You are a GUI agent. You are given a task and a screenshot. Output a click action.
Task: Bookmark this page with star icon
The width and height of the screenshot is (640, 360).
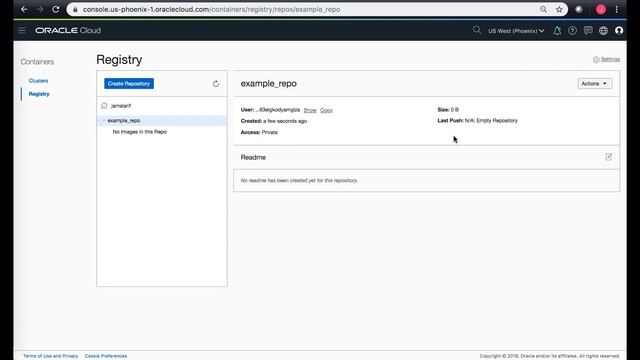(x=559, y=9)
